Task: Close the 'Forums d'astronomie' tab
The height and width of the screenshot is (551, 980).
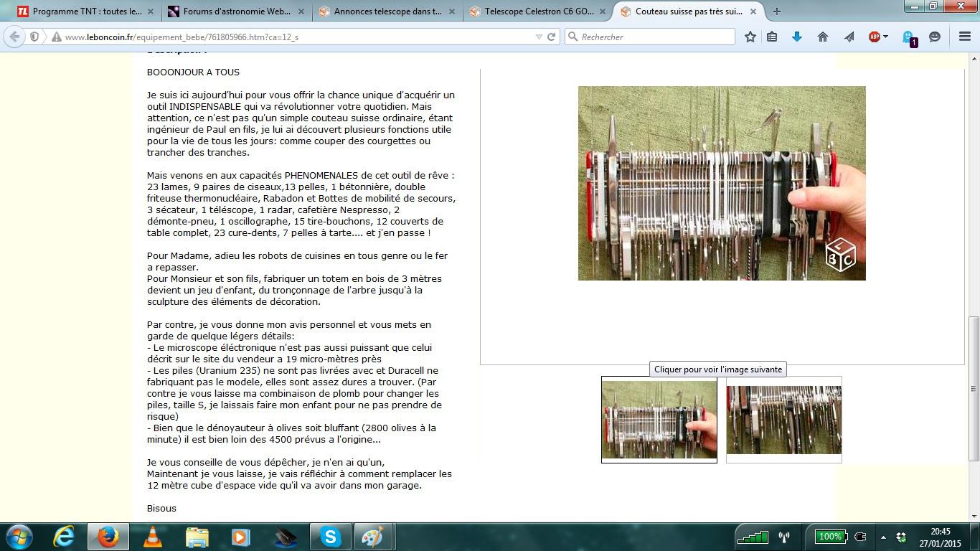Action: 301,11
